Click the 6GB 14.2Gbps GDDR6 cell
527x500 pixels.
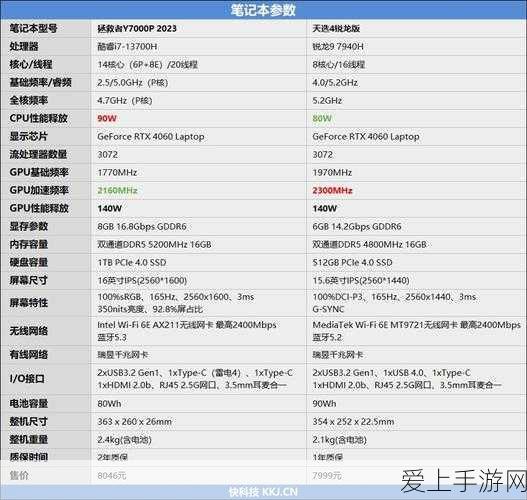[357, 226]
